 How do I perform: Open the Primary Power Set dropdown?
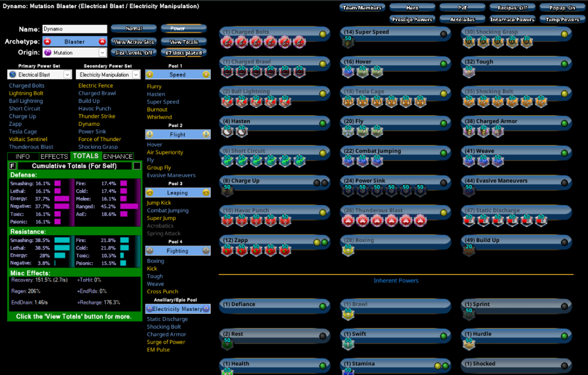(66, 74)
